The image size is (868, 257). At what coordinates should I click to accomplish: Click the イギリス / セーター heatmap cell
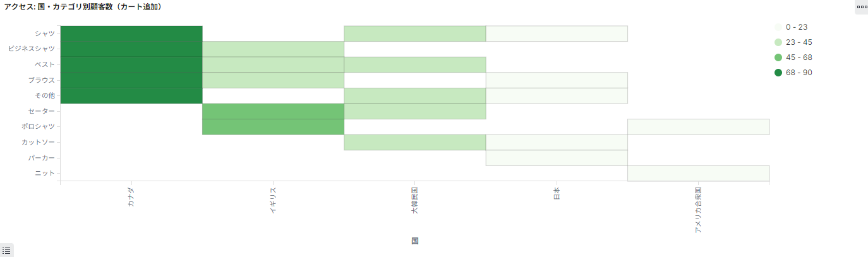point(273,111)
